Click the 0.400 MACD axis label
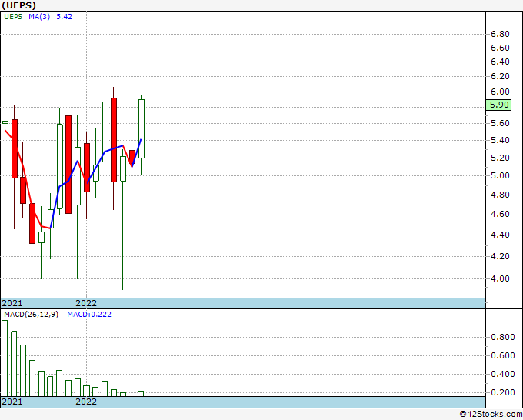523x420 pixels. pyautogui.click(x=503, y=374)
